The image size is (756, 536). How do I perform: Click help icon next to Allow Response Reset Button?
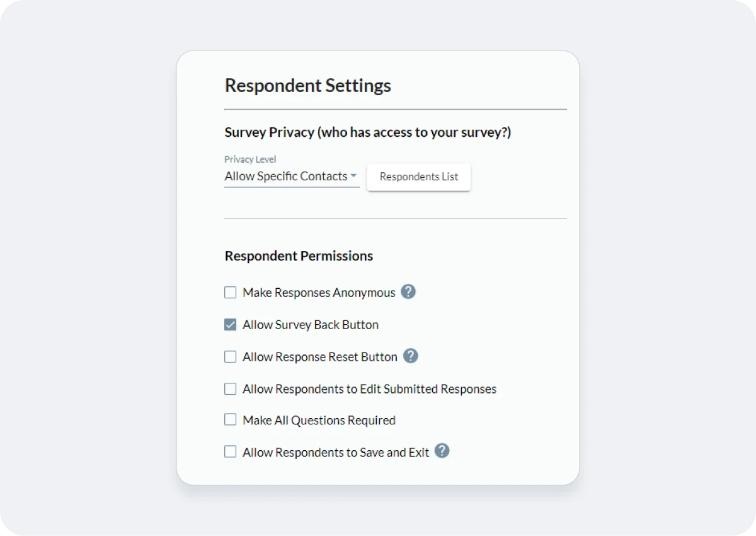pos(411,356)
